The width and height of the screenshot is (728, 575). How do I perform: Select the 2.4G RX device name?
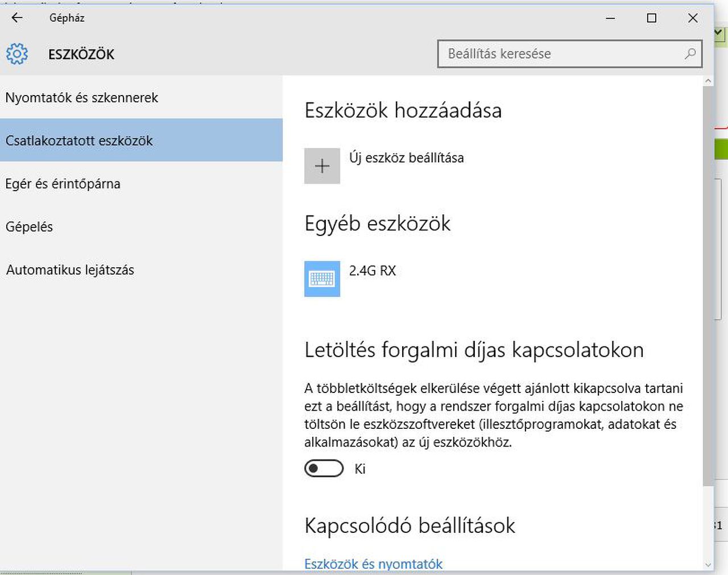coord(373,271)
